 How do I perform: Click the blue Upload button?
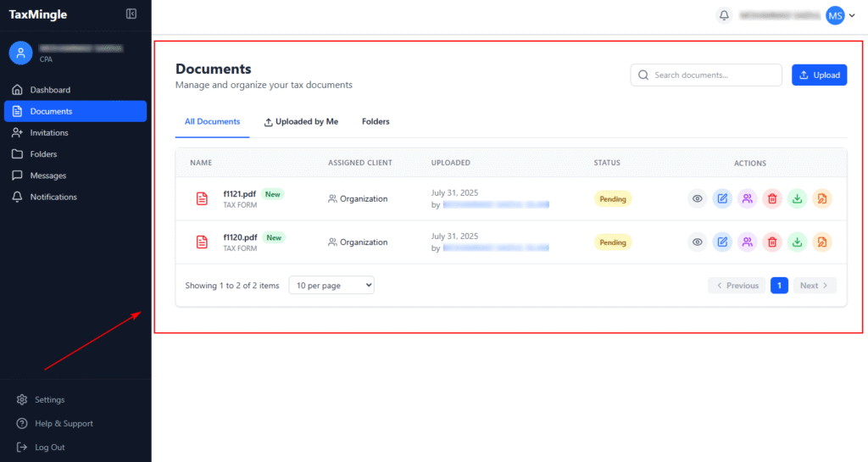819,75
